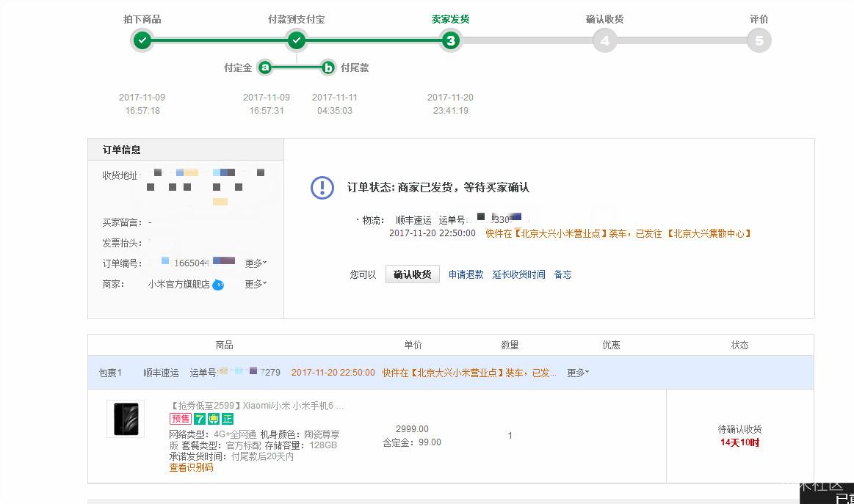854x504 pixels.
Task: Open the 申请退款 refund request link
Action: pos(466,274)
